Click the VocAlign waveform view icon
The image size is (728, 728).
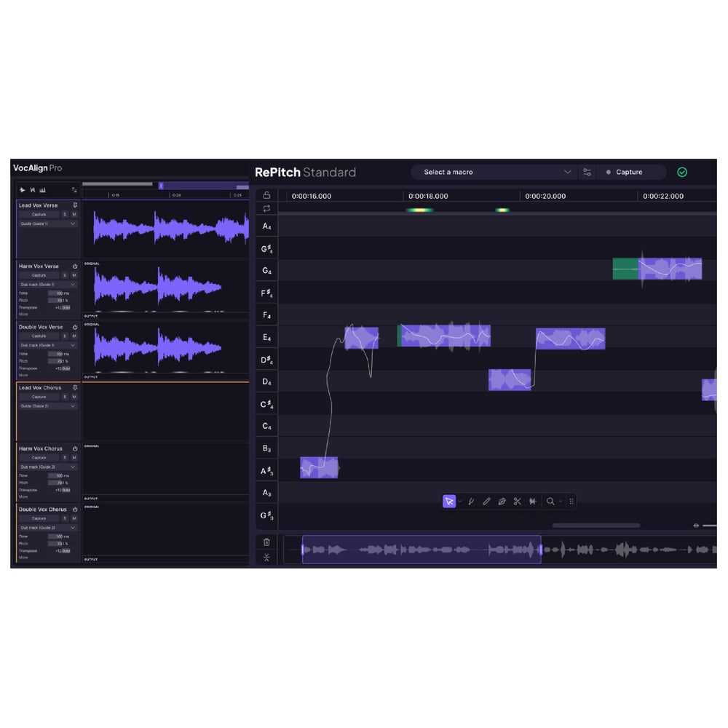click(x=23, y=190)
